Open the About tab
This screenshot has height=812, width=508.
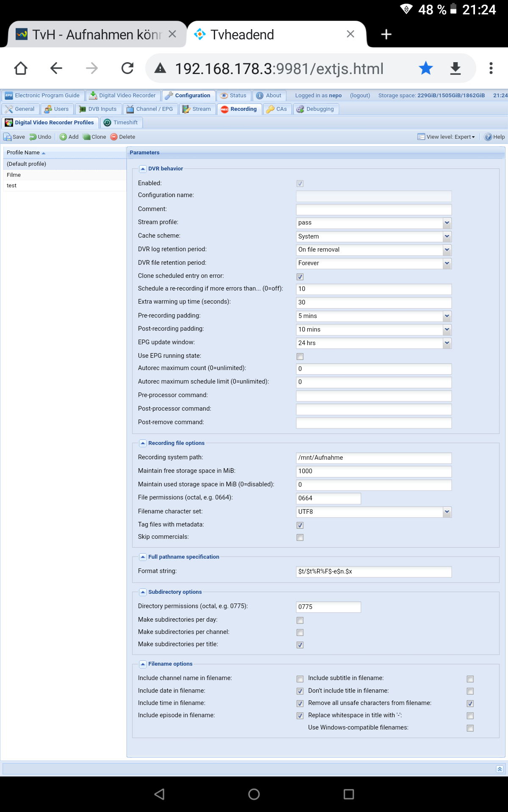[x=269, y=96]
